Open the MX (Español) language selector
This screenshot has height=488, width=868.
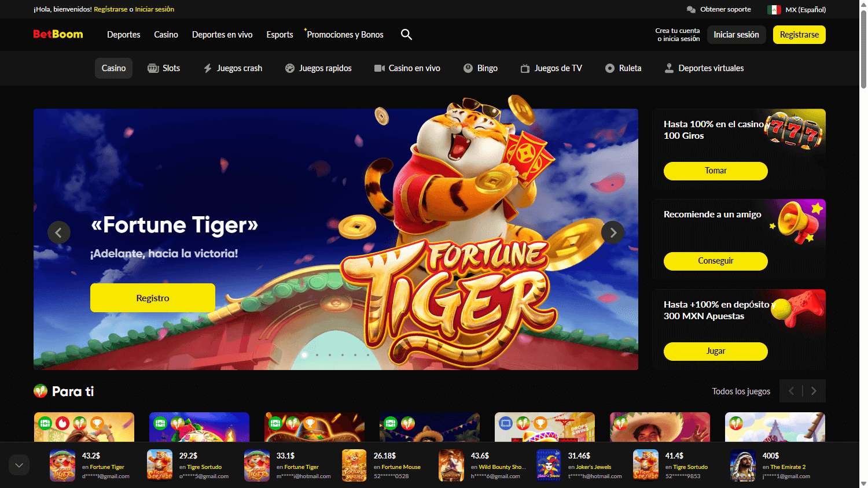pyautogui.click(x=801, y=9)
